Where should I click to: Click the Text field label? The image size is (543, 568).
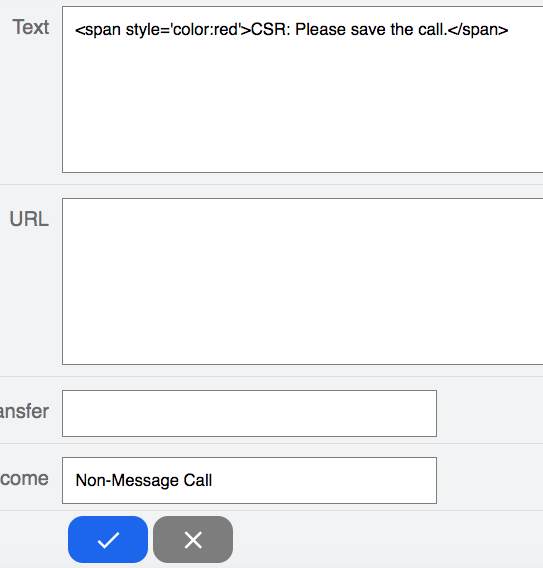coord(31,27)
